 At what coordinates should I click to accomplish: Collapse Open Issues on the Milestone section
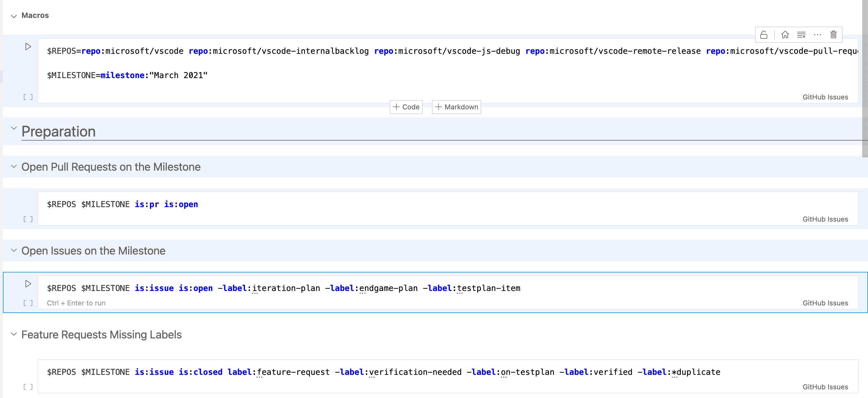tap(14, 250)
